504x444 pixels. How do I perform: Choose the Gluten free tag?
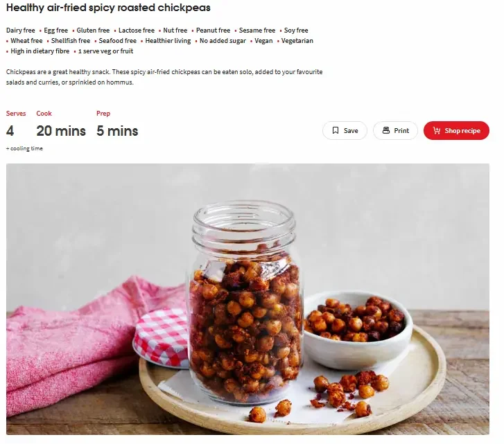[93, 30]
